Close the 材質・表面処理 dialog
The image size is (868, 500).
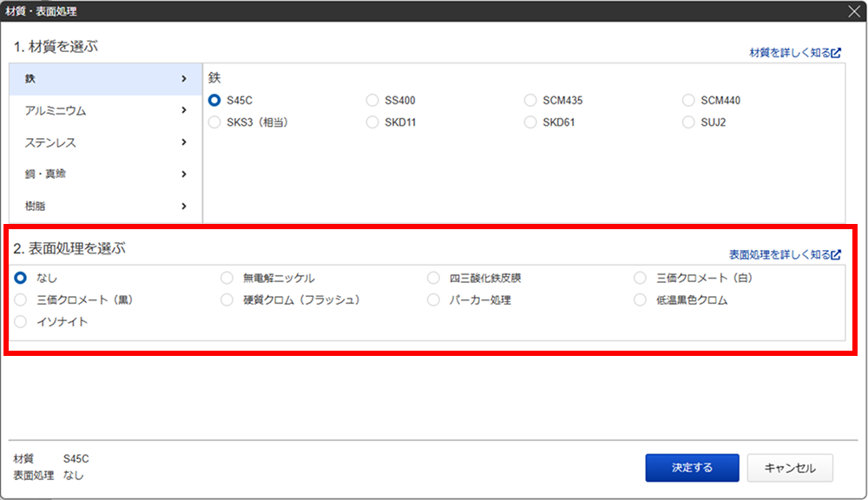[x=854, y=11]
